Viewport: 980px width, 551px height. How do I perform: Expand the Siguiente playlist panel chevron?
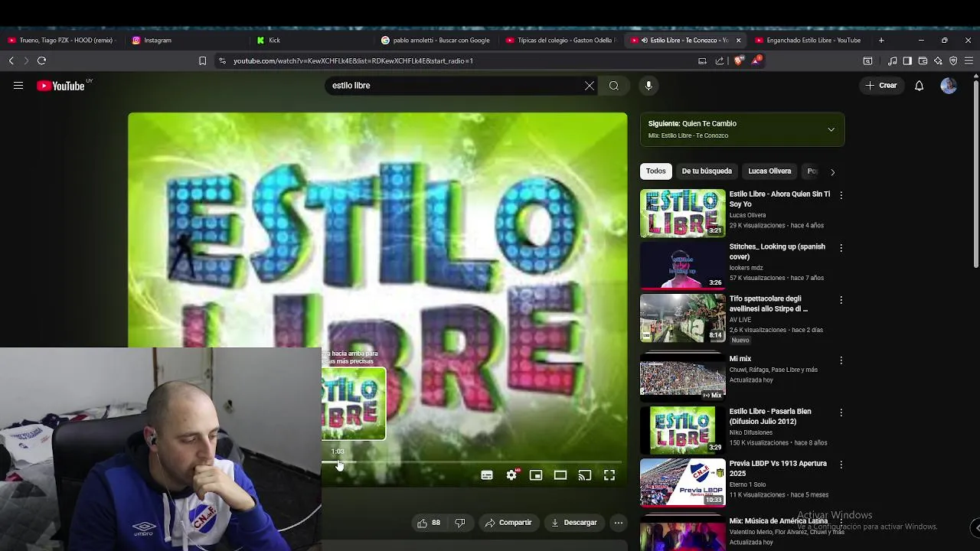click(831, 129)
